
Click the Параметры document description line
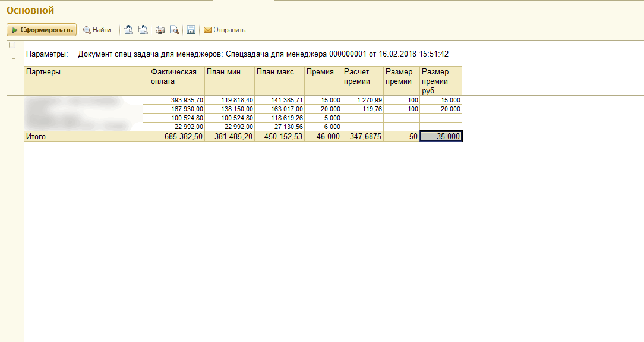(238, 54)
